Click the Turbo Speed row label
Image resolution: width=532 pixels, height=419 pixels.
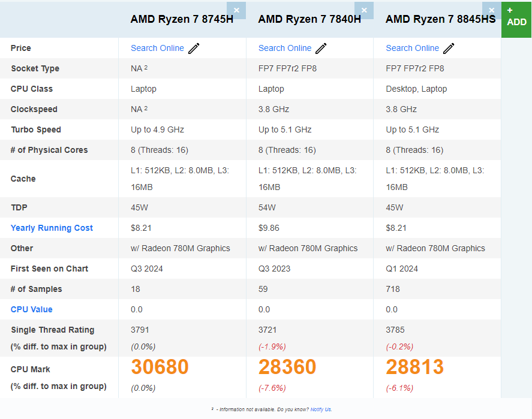pos(35,129)
